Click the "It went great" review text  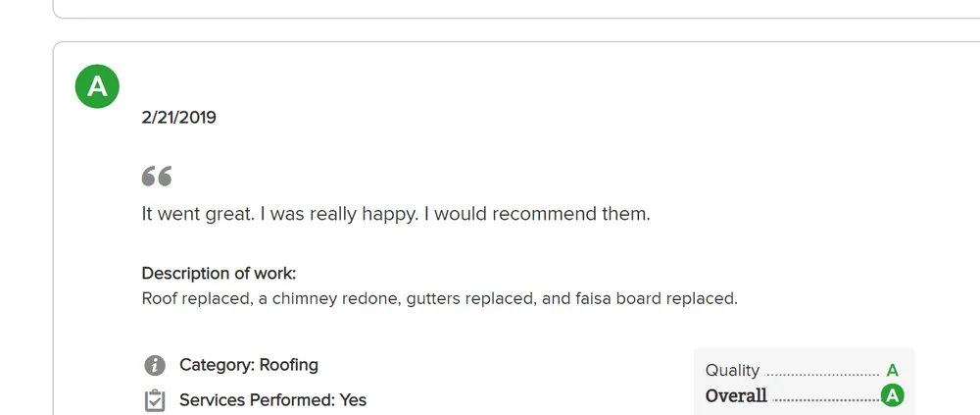tap(396, 213)
